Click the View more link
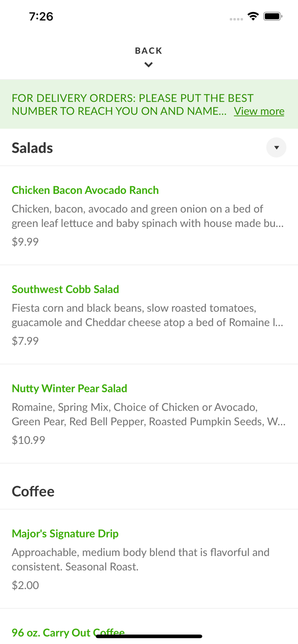The image size is (298, 644). 259,111
